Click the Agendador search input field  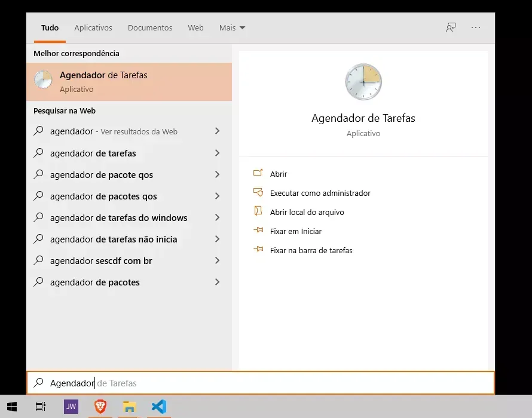[x=260, y=383]
